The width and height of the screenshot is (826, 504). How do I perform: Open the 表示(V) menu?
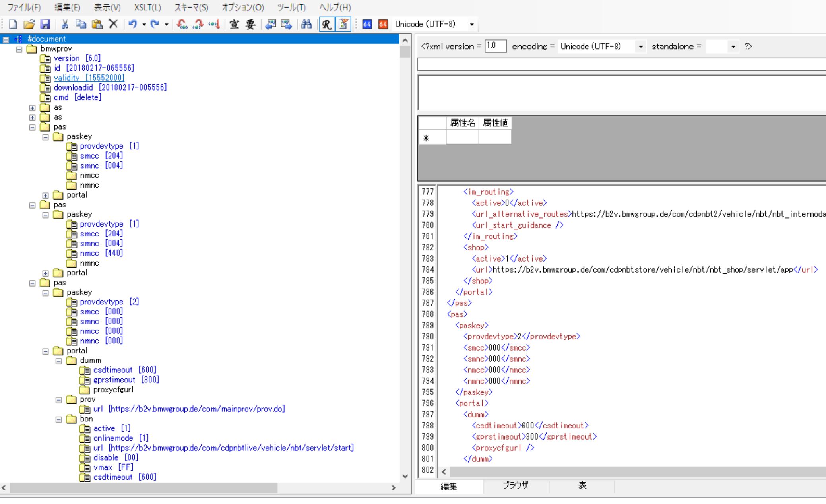[107, 7]
